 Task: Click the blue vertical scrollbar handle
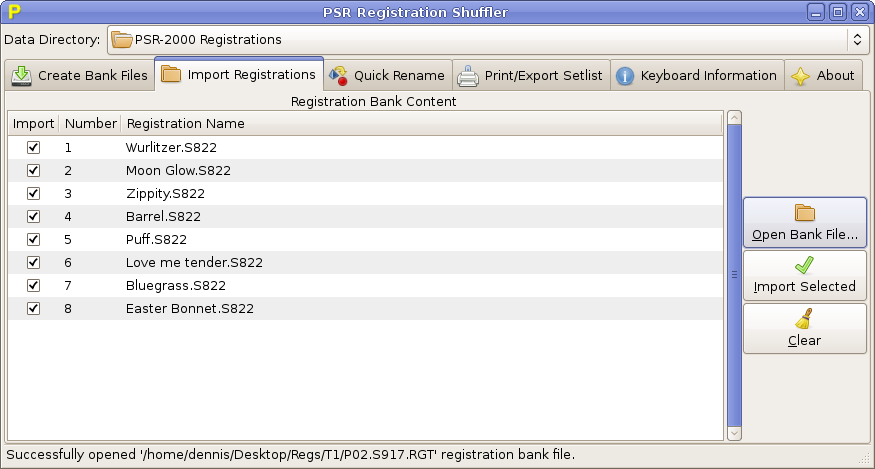tap(735, 274)
